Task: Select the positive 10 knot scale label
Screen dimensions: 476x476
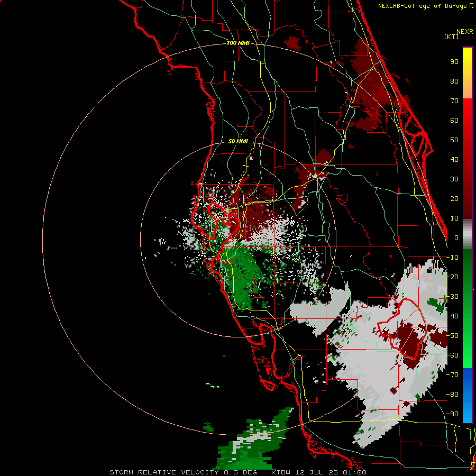Action: [454, 218]
